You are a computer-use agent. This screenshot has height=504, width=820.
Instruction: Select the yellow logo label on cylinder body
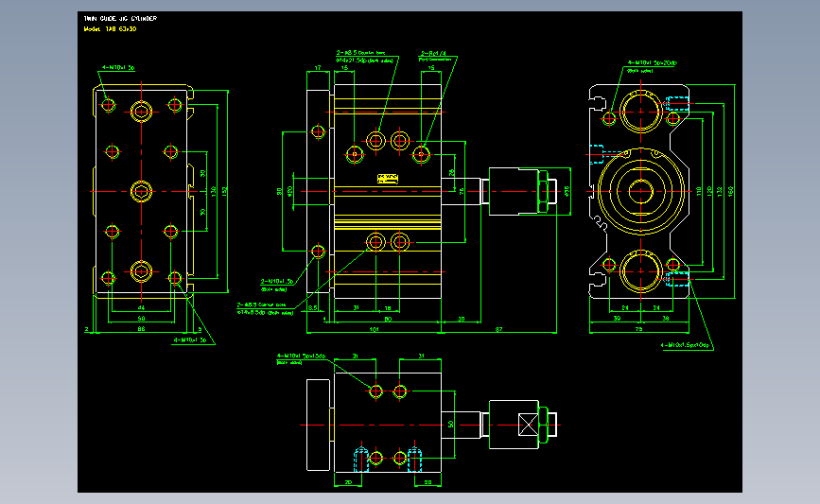(x=388, y=179)
